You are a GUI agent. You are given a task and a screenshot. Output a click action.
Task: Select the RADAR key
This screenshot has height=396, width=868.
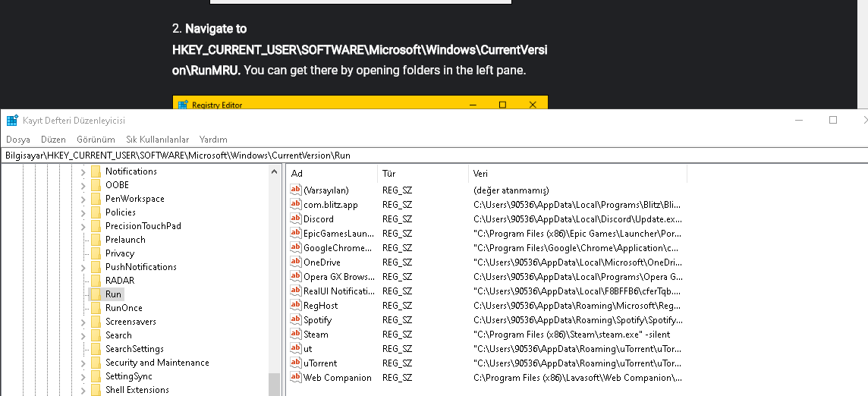point(120,280)
